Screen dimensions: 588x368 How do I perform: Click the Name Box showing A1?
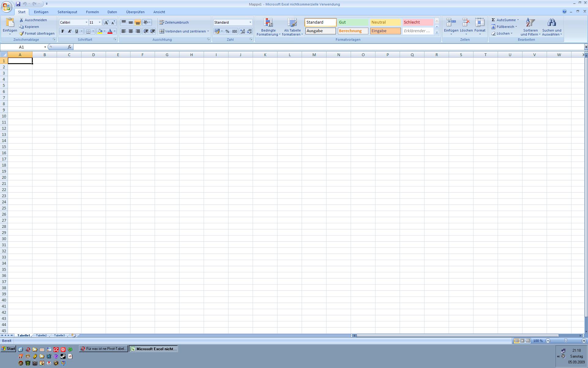click(x=21, y=47)
